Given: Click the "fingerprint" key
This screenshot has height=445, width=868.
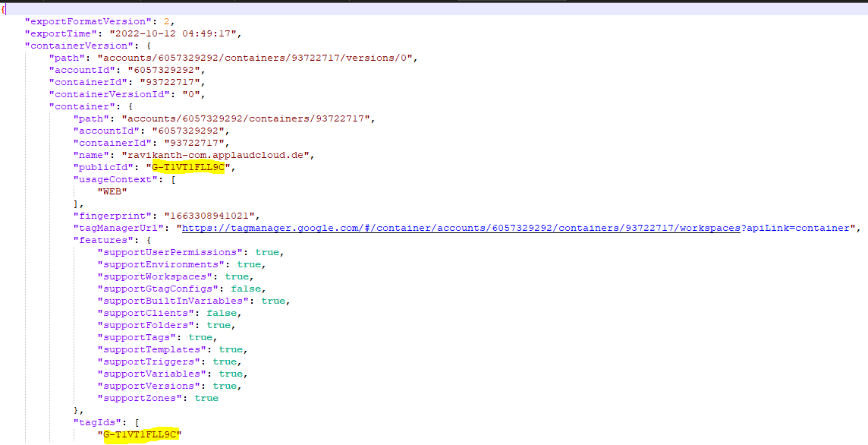Looking at the screenshot, I should [x=112, y=216].
